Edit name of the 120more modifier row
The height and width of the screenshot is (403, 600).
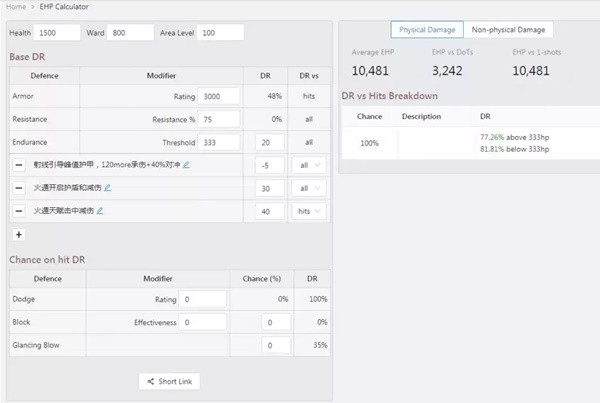(x=186, y=165)
